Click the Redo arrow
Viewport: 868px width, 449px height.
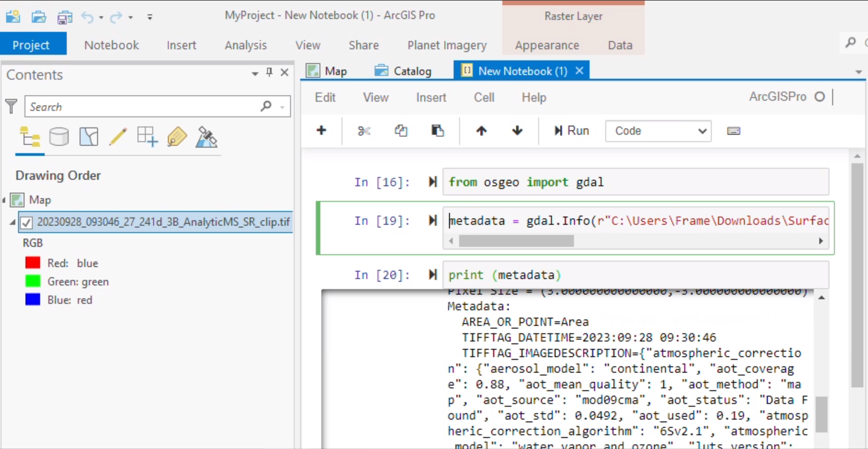tap(116, 17)
